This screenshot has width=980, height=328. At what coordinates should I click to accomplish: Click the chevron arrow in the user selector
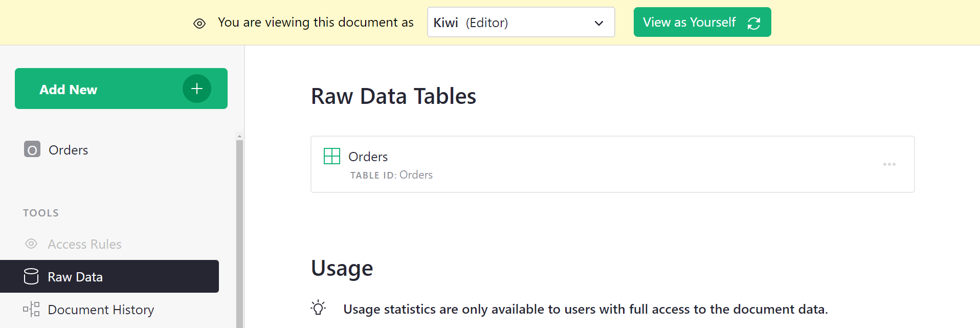[598, 23]
